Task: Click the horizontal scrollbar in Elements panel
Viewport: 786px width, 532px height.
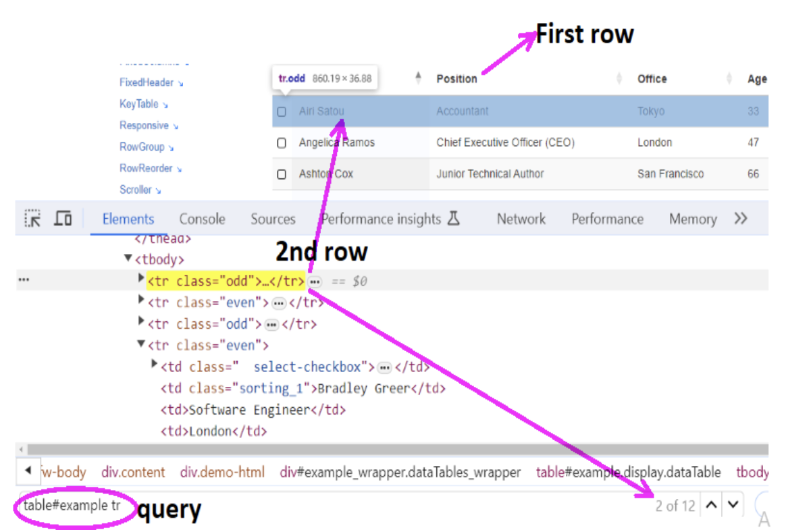Action: coord(392,449)
